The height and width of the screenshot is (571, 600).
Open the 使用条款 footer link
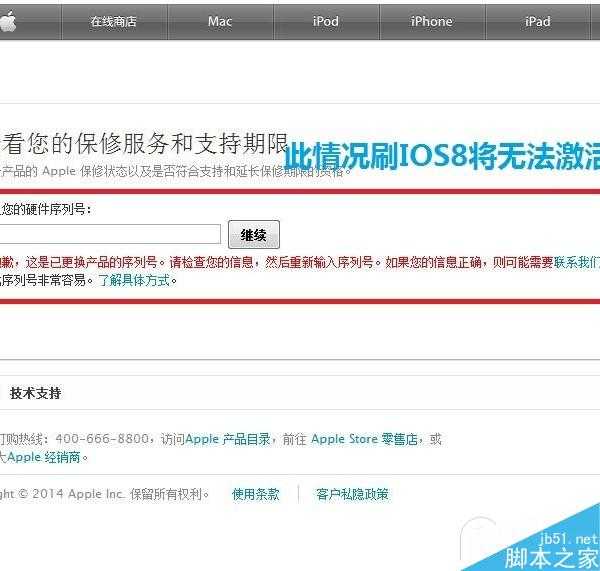click(x=256, y=494)
